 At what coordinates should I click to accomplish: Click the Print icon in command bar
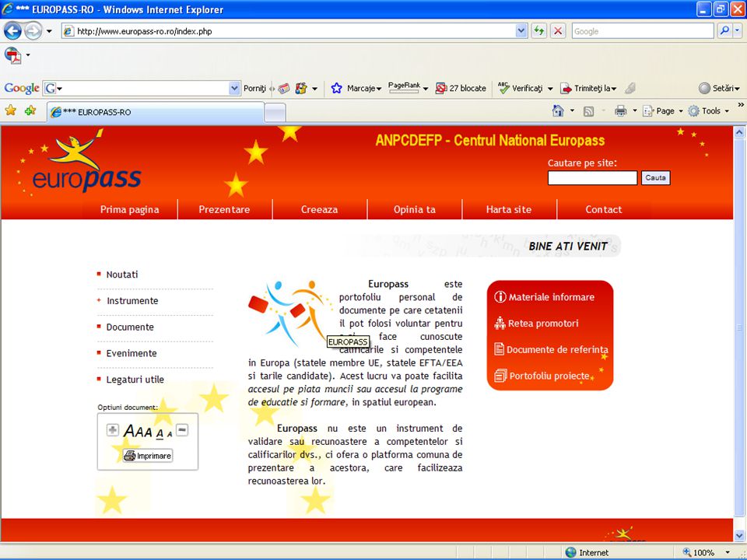(x=620, y=111)
